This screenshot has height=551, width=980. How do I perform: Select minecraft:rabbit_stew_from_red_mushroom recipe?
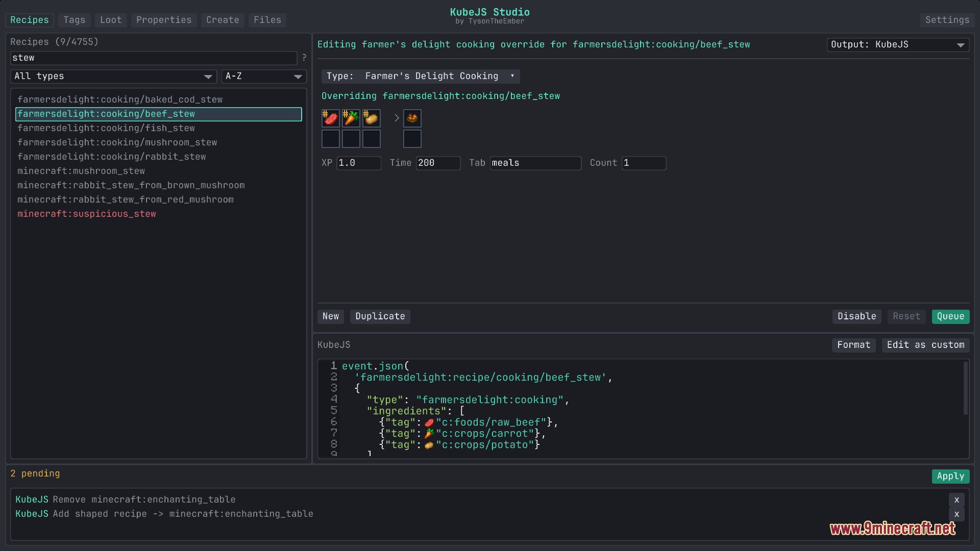(159, 199)
